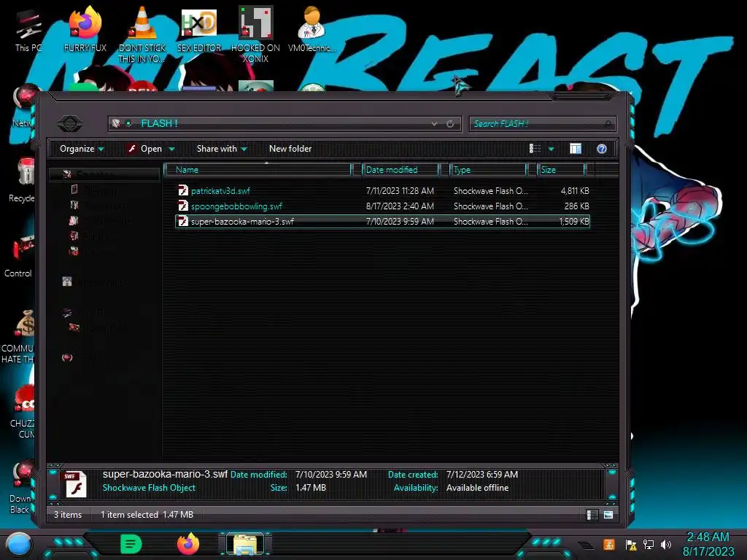The image size is (747, 560).
Task: Switch to large icons view via status bar icon
Action: click(x=608, y=515)
